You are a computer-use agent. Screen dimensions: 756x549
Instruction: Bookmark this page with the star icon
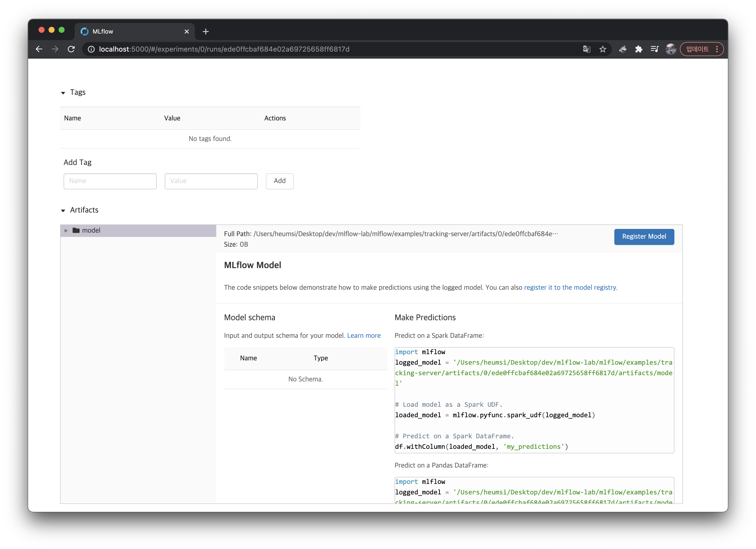603,49
